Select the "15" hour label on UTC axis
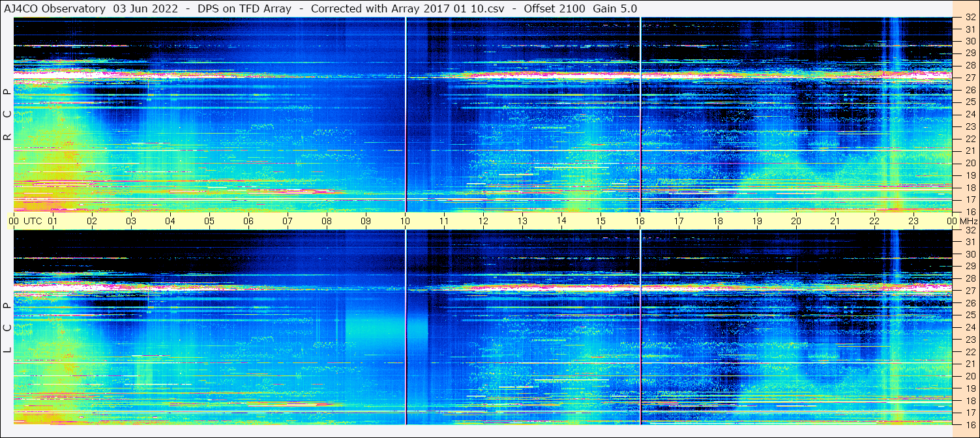This screenshot has height=438, width=980. tap(601, 221)
